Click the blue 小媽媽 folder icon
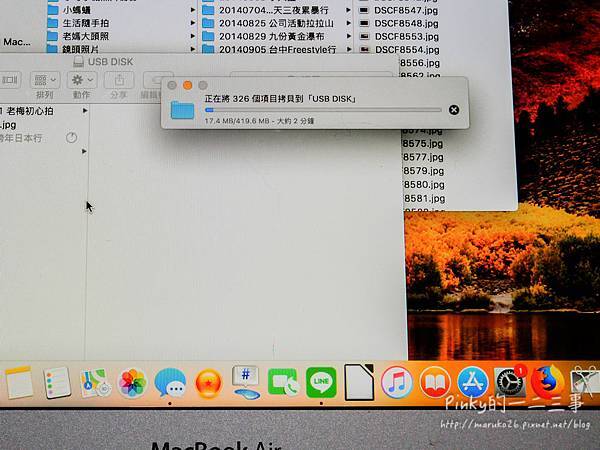Image resolution: width=600 pixels, height=450 pixels. click(x=52, y=10)
